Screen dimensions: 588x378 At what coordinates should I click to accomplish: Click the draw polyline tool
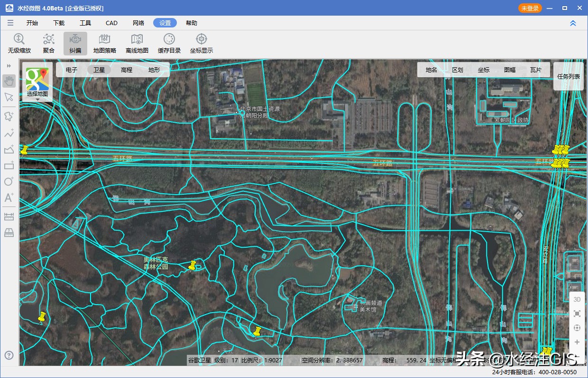pos(9,134)
